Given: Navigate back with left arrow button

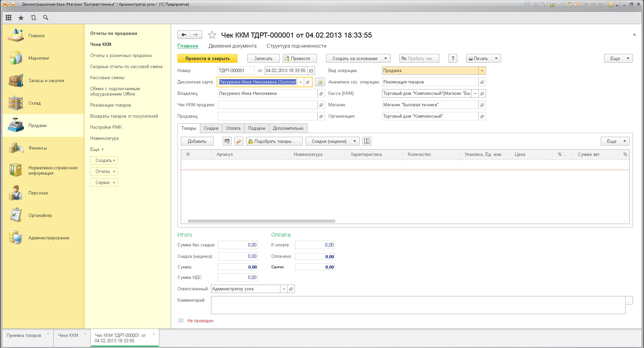Looking at the screenshot, I should click(x=183, y=35).
